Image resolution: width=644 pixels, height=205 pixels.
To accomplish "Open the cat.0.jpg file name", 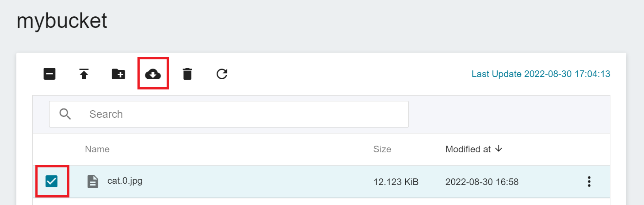I will pos(125,181).
